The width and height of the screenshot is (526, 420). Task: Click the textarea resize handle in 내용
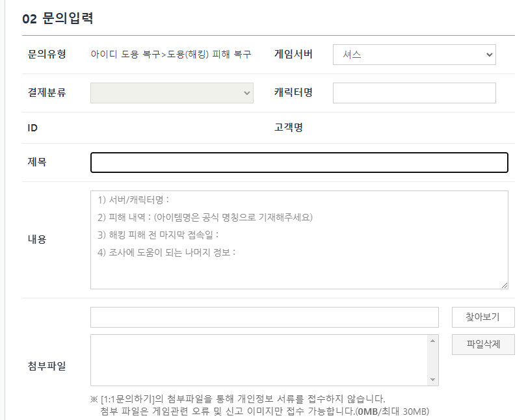coord(505,285)
